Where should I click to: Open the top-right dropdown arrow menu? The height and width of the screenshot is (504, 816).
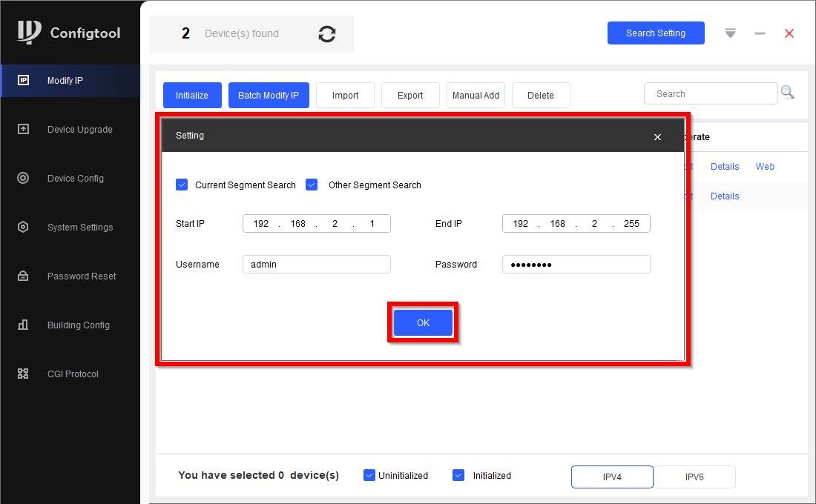731,33
